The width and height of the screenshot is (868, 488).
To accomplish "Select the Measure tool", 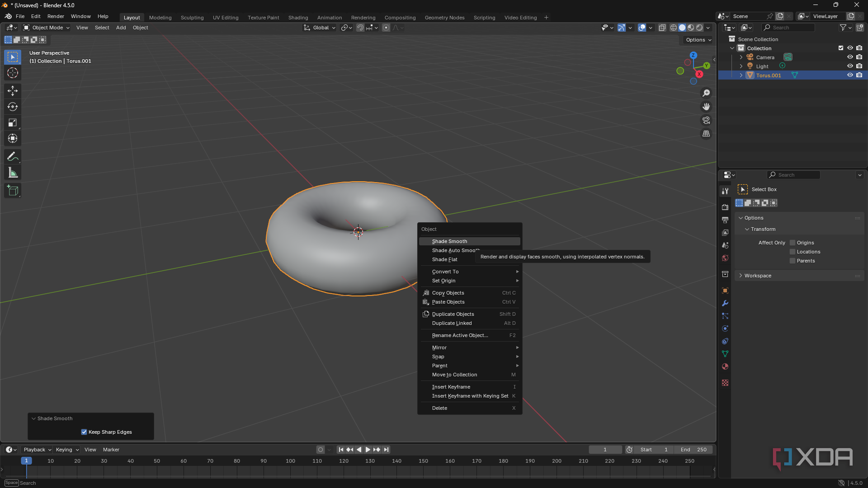I will 13,173.
